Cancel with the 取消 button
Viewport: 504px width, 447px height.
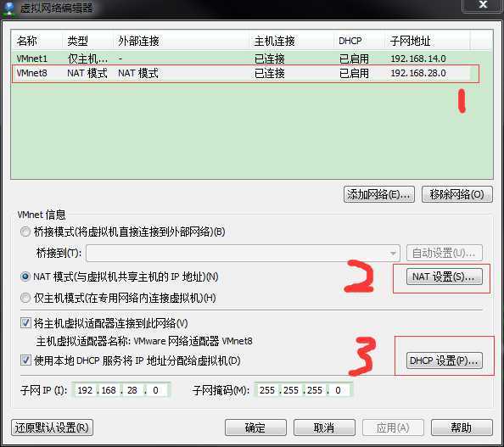click(x=324, y=427)
